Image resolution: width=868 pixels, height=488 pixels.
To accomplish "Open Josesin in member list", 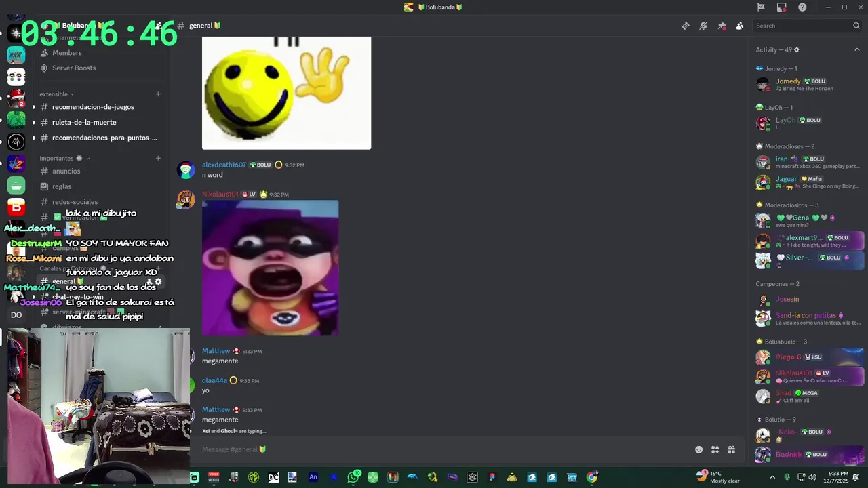I will click(x=808, y=299).
